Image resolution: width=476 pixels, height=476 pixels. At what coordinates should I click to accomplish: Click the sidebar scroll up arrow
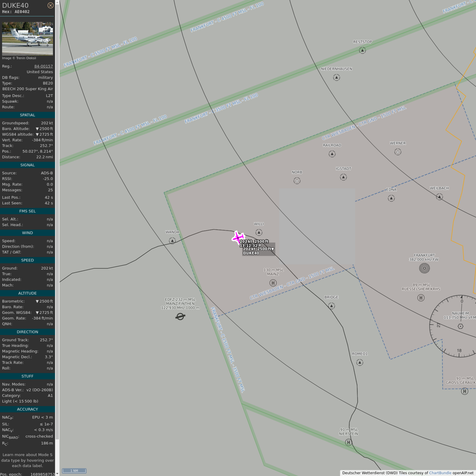pos(57,2)
